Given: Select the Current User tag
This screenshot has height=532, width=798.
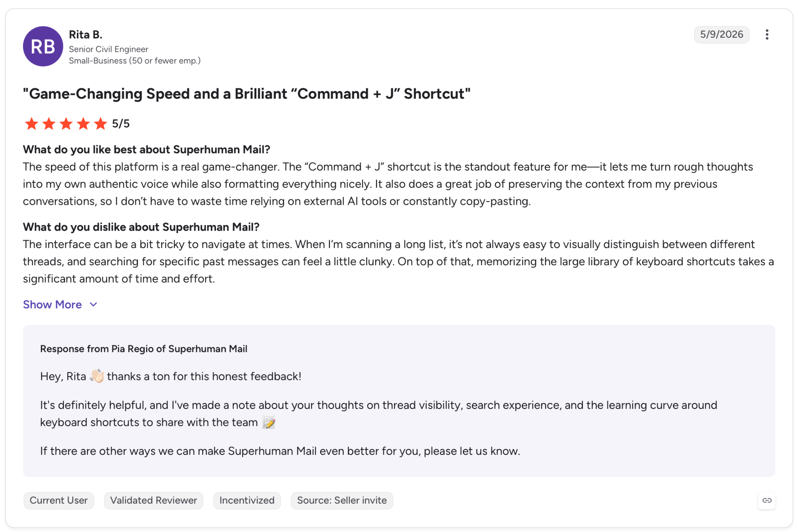Looking at the screenshot, I should click(x=59, y=500).
